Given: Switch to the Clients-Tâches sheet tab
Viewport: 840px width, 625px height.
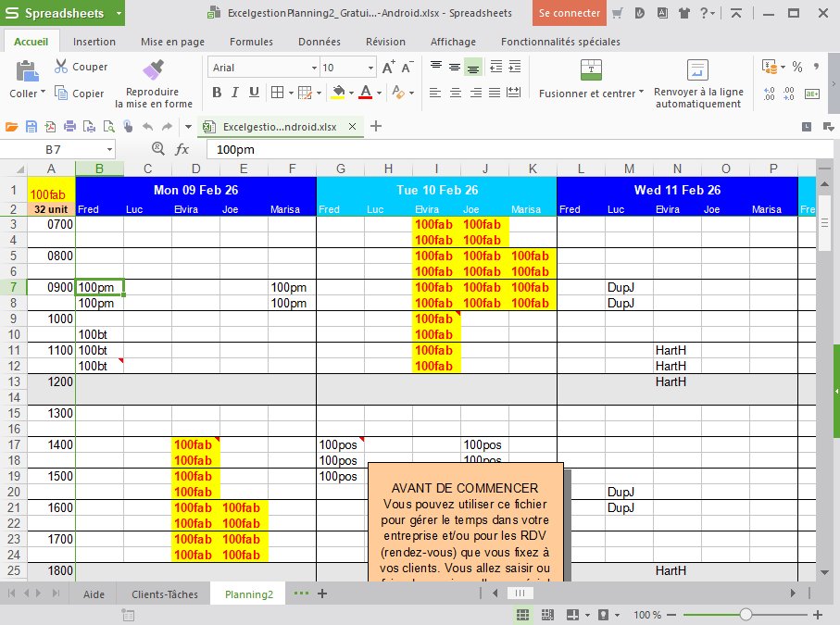Looking at the screenshot, I should click(165, 594).
